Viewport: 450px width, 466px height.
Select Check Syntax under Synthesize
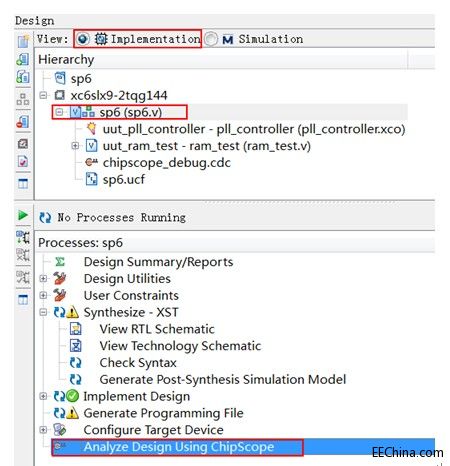click(138, 363)
